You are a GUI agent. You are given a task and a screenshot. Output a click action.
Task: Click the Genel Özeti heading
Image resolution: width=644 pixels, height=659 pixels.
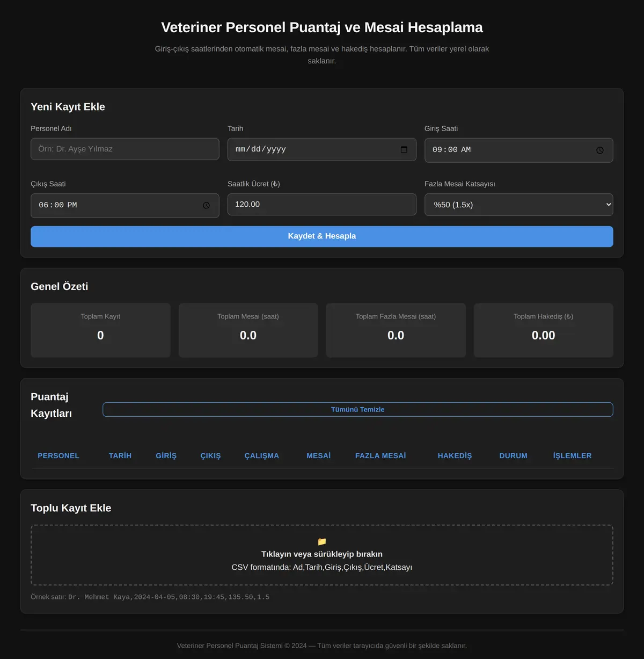click(x=60, y=287)
